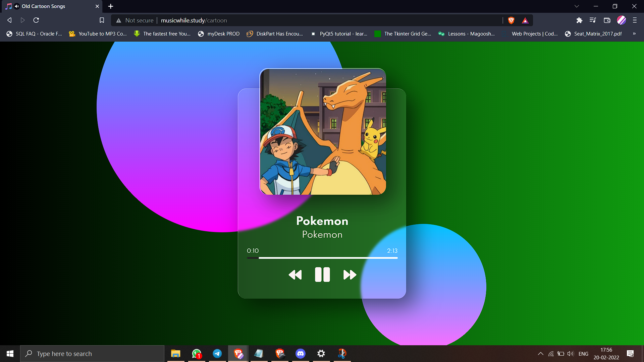Image resolution: width=644 pixels, height=362 pixels.
Task: Open Brave Rewards triangle icon
Action: coord(525,21)
